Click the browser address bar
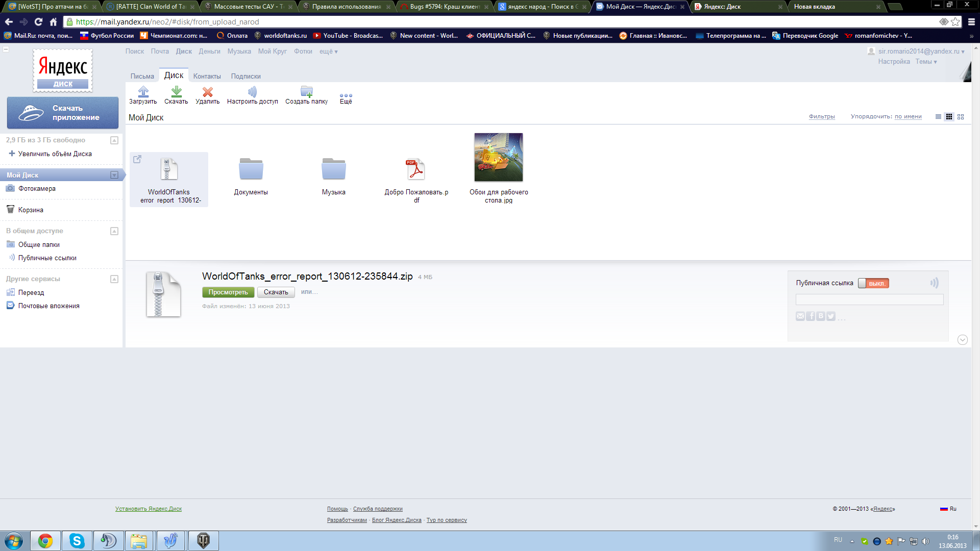Viewport: 980px width, 551px height. click(x=500, y=22)
